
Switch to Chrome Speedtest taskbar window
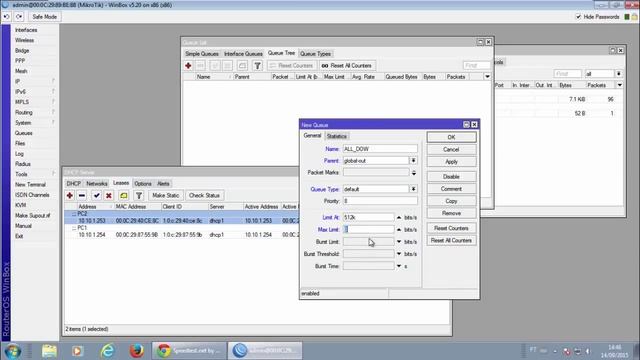(x=189, y=351)
